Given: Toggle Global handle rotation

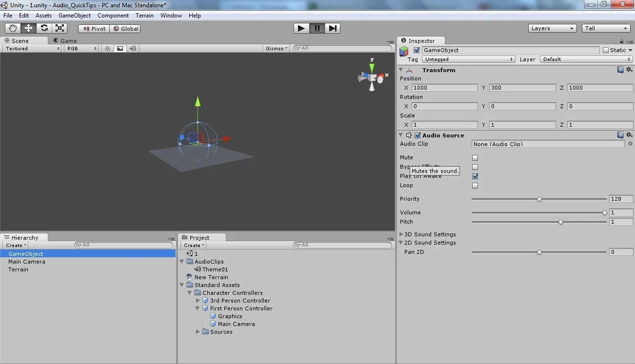Looking at the screenshot, I should click(x=125, y=29).
